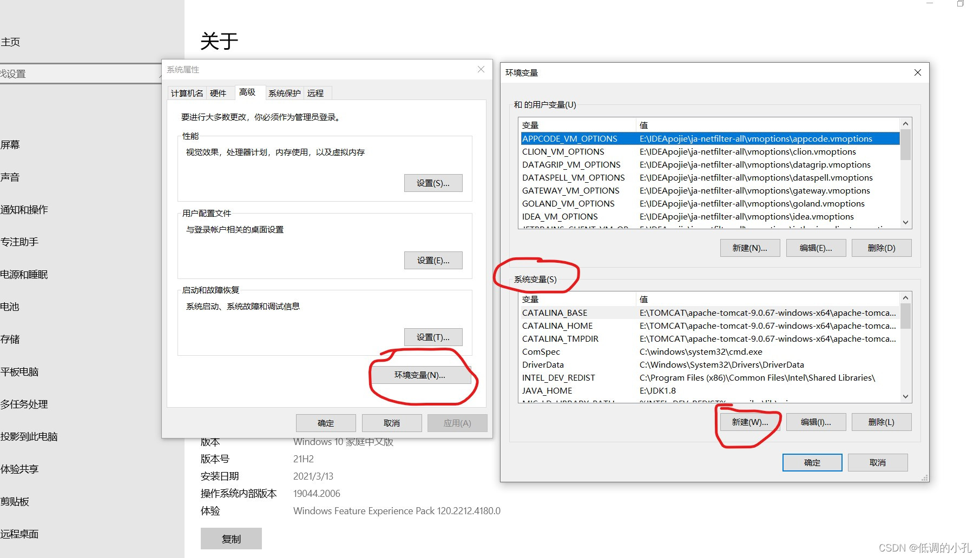Click 应用(A) in the 系统属性 dialog

[457, 423]
